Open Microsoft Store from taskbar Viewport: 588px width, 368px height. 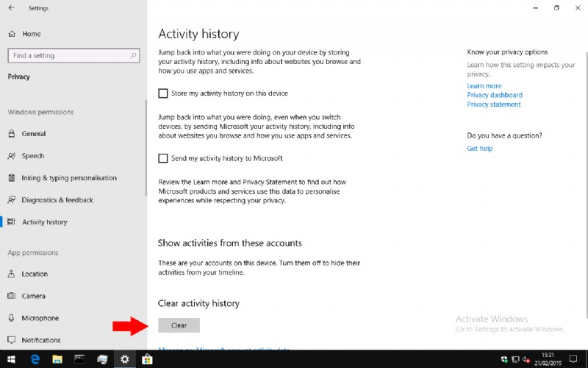(147, 359)
